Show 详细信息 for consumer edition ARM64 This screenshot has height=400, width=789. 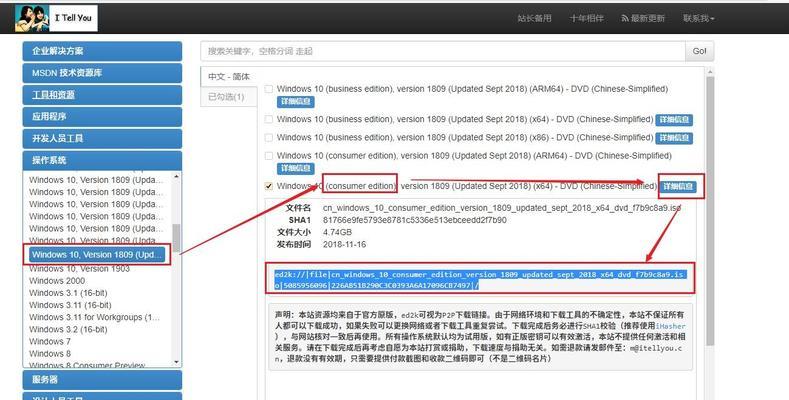(x=295, y=168)
